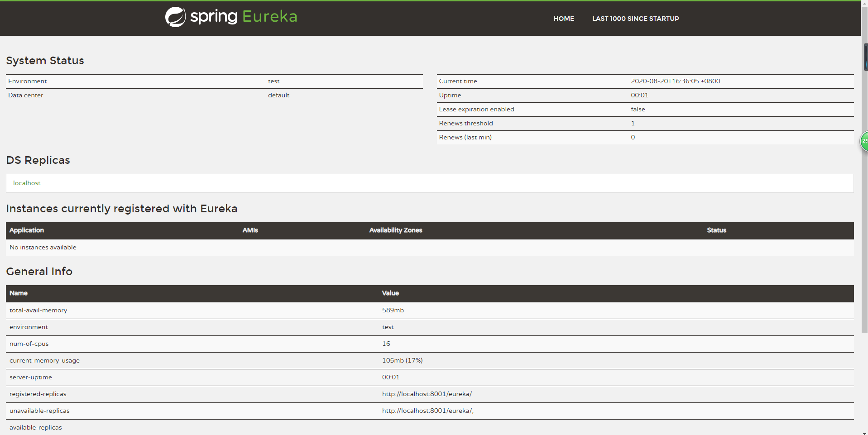Click the Renews threshold value 1

[x=633, y=123]
